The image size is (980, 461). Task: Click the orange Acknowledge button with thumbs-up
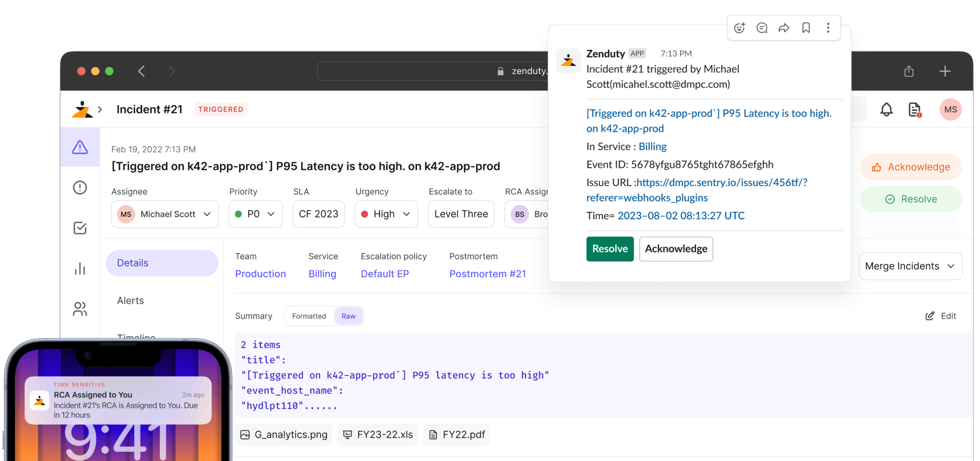click(911, 167)
